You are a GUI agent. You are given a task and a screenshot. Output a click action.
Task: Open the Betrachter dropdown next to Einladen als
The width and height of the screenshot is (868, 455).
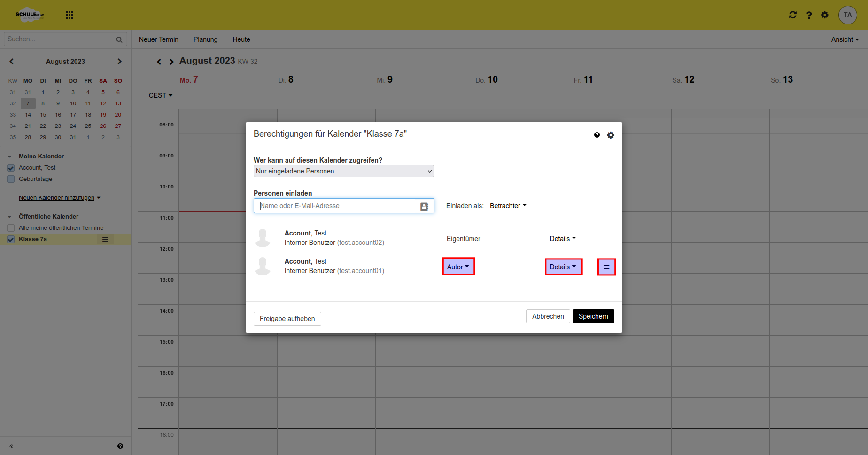pos(508,205)
